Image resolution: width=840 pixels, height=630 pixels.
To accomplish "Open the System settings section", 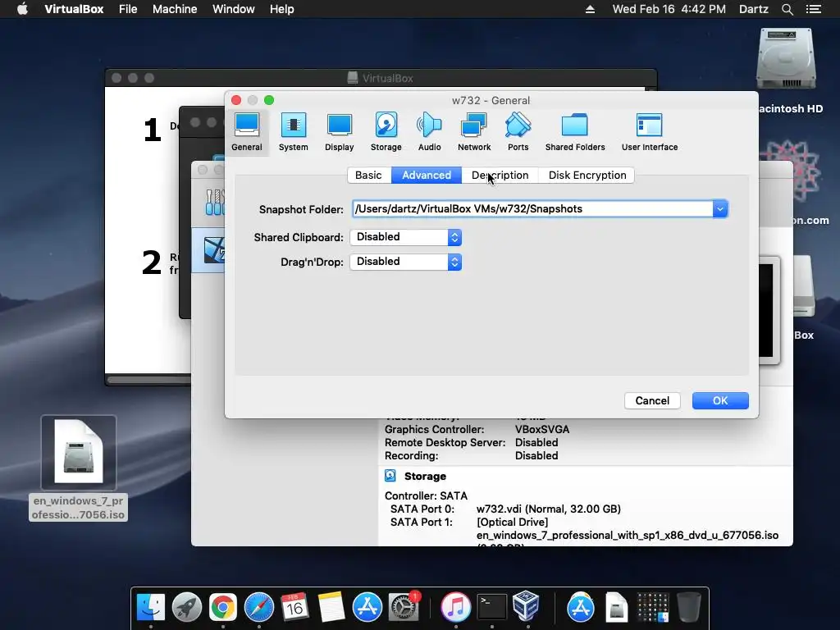I will click(293, 132).
